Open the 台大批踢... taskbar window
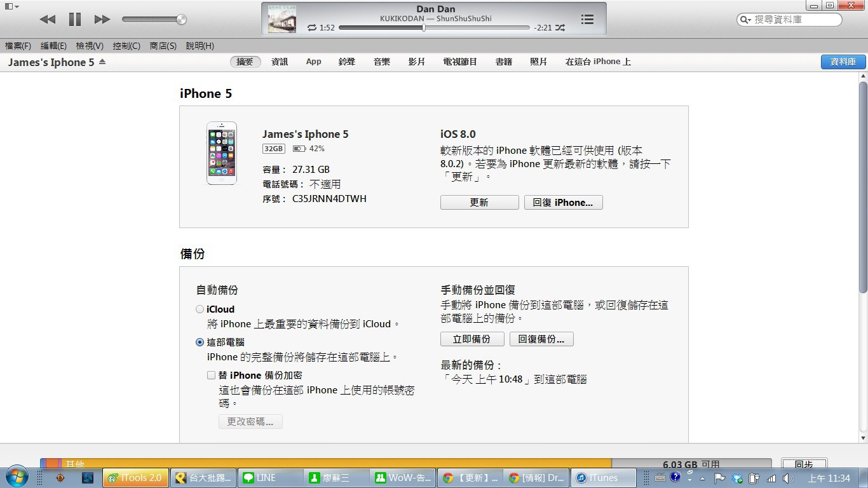The width and height of the screenshot is (868, 488). tap(203, 478)
